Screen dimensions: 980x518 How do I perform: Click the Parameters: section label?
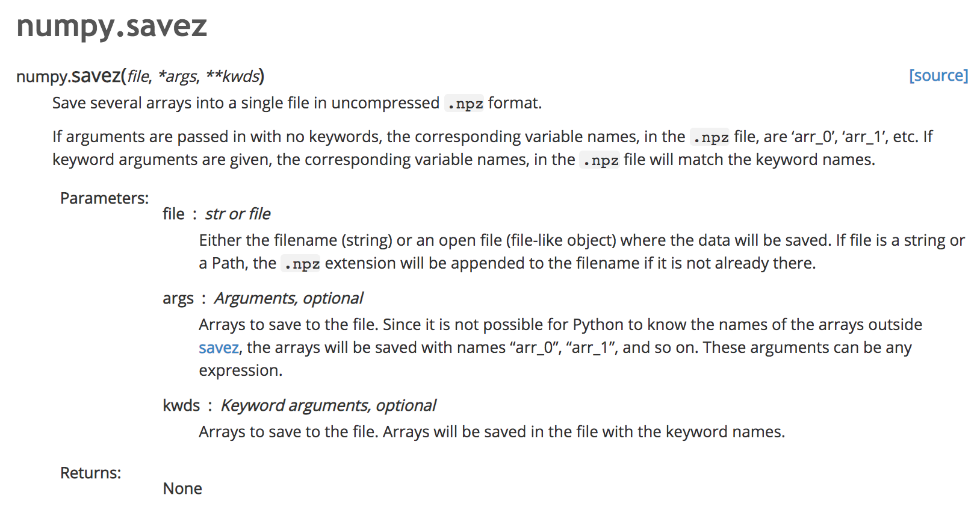coord(104,199)
